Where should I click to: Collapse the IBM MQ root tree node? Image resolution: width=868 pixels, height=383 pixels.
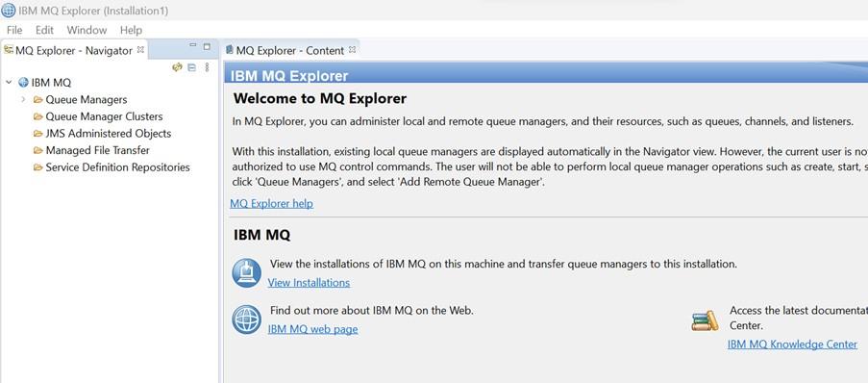[x=9, y=83]
